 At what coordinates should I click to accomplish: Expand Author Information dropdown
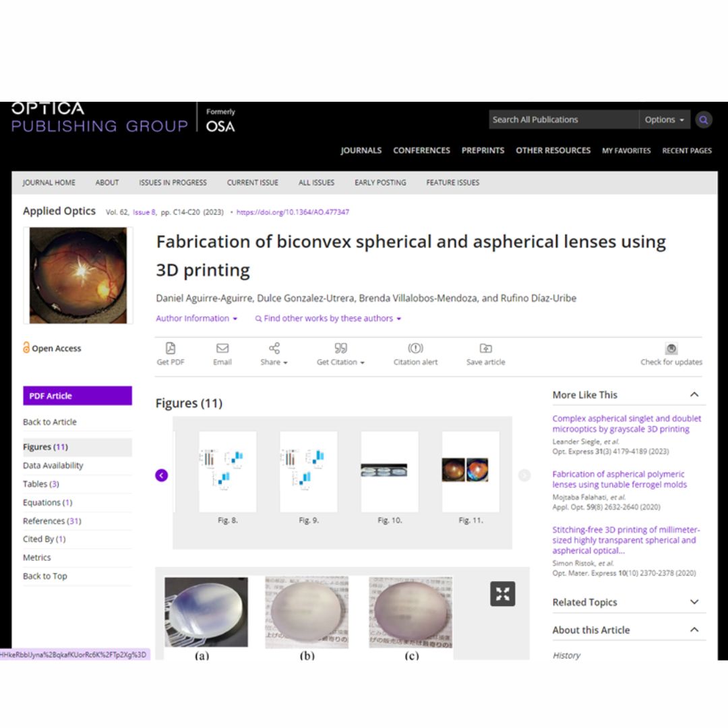(197, 318)
